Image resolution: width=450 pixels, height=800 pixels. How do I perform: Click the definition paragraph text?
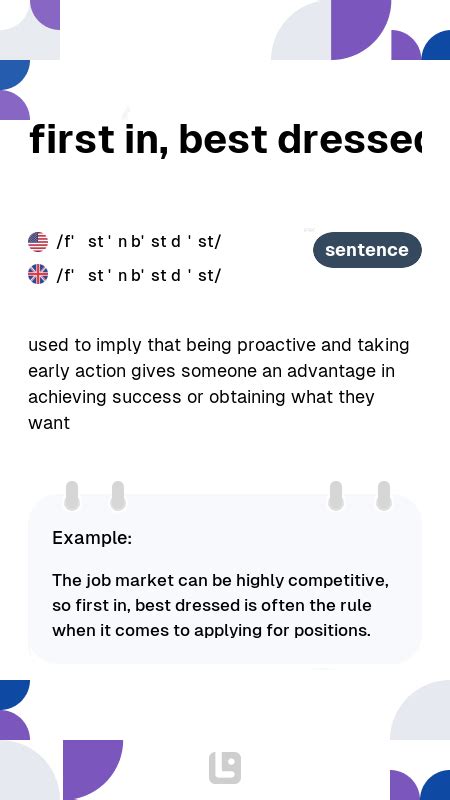(219, 384)
